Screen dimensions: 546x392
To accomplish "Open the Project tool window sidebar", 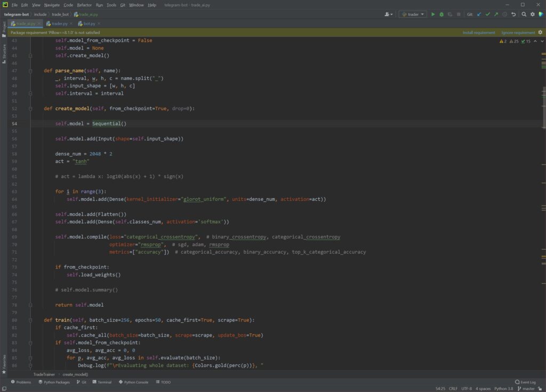I will 4,29.
